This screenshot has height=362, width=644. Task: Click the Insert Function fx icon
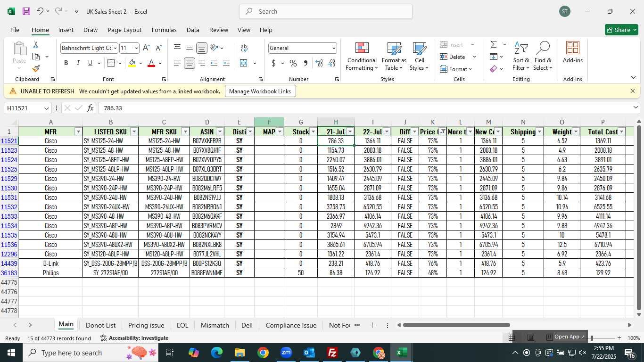[x=91, y=108]
